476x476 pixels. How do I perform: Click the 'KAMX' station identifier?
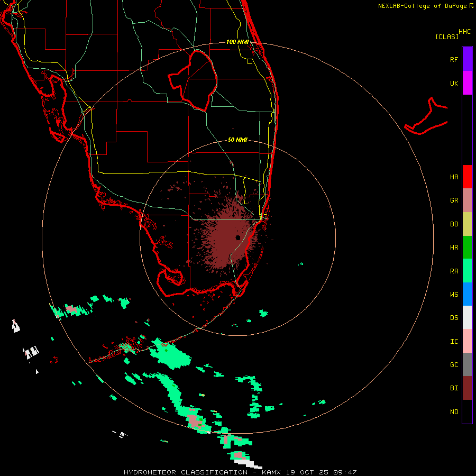[x=271, y=472]
